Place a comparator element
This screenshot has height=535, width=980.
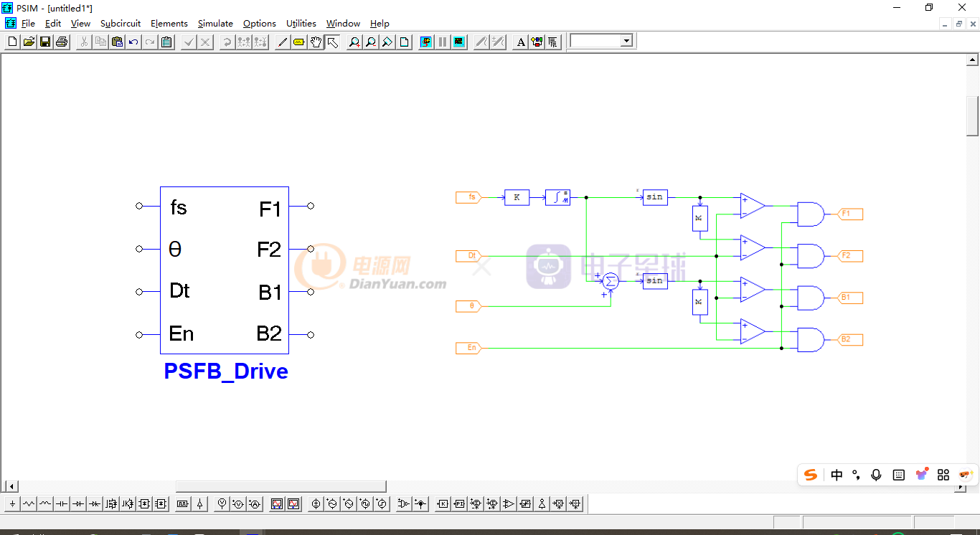coord(509,504)
